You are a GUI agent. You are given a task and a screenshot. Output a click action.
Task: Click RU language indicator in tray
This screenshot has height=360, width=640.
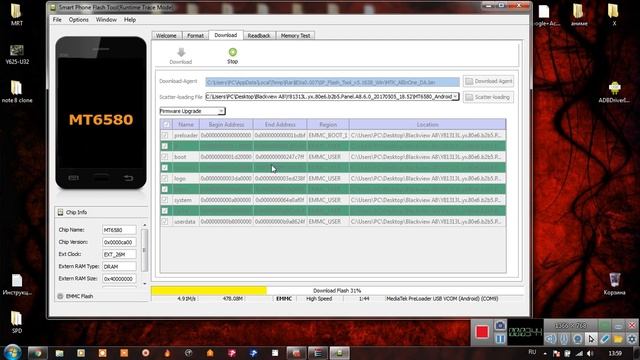tap(532, 352)
